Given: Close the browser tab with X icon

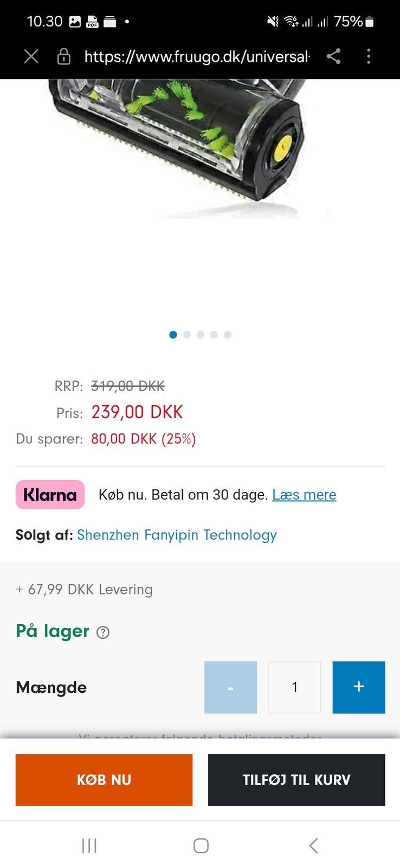Looking at the screenshot, I should [31, 56].
